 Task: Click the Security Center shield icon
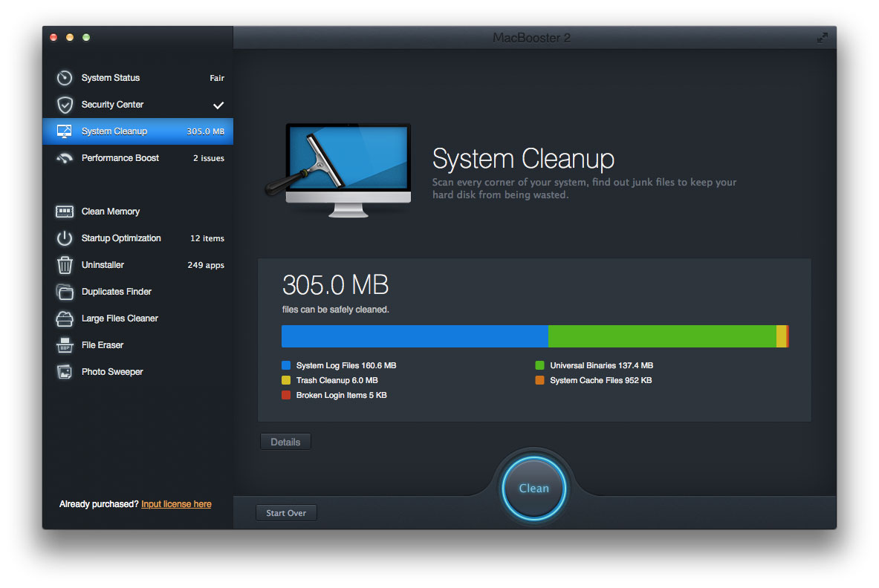pos(65,105)
